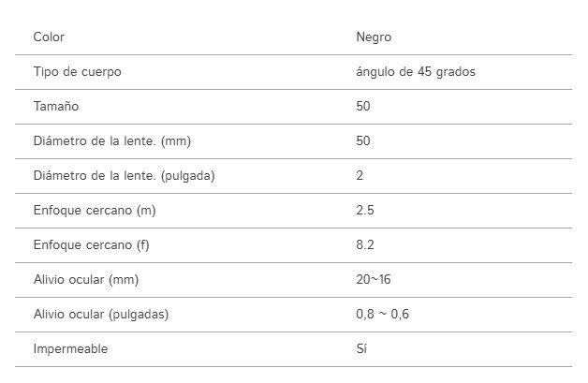Select the eye relief value 20~16

point(374,279)
